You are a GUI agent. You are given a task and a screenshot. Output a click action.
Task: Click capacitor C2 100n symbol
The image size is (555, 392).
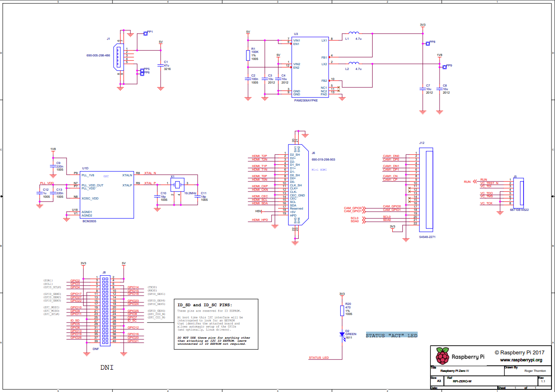(x=248, y=79)
